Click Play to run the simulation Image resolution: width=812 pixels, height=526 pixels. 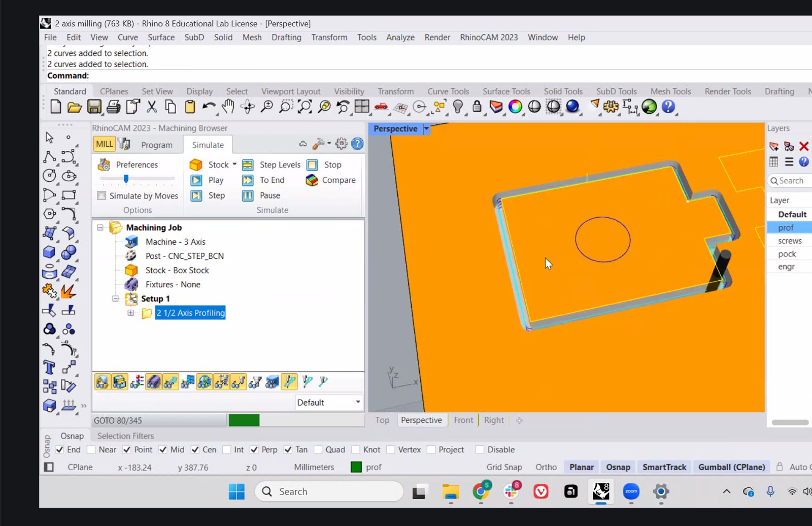(207, 180)
